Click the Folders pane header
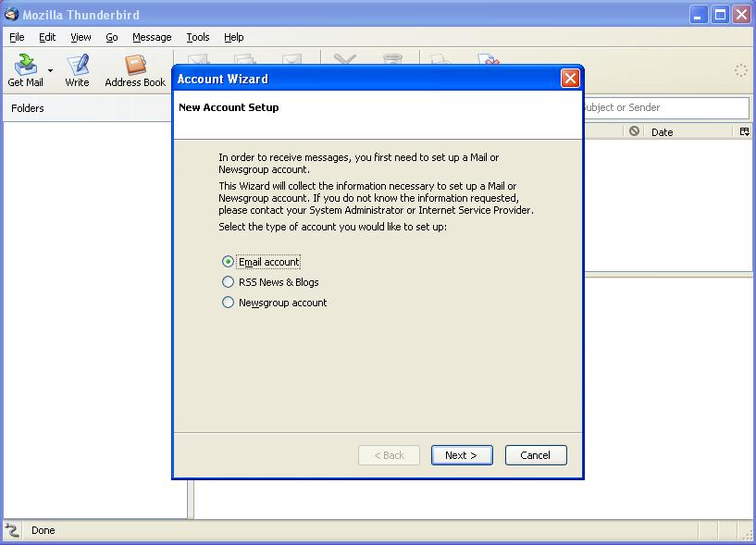Screen dimensions: 756x545 [x=87, y=108]
